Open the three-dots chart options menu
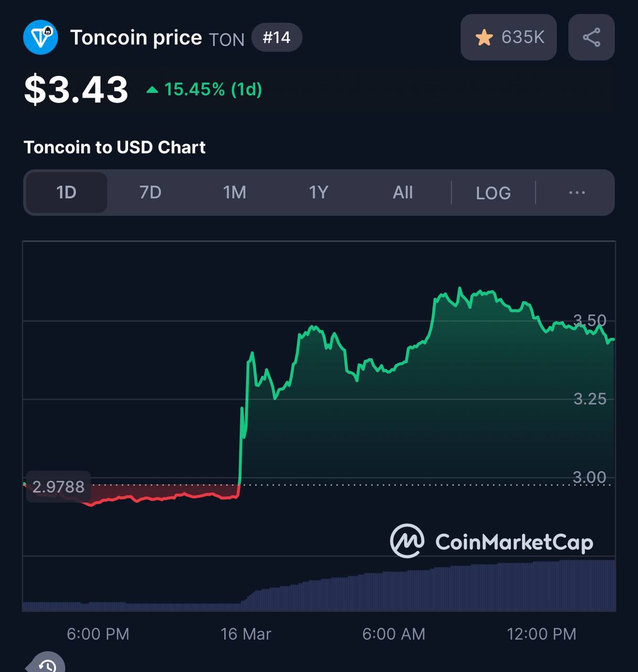 (577, 193)
